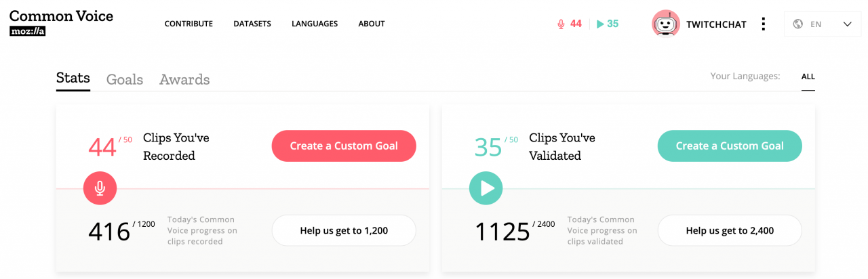Select the ALL languages filter
868x279 pixels.
(808, 77)
